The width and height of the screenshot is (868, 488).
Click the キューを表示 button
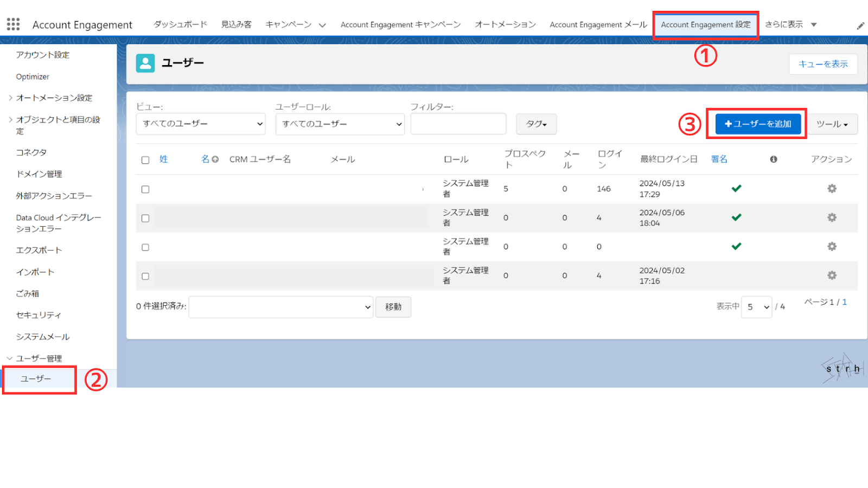823,64
